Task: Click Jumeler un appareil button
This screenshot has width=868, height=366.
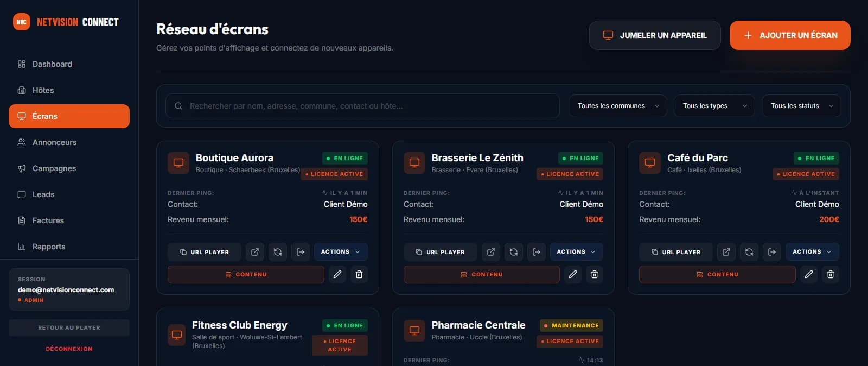Action: click(655, 35)
